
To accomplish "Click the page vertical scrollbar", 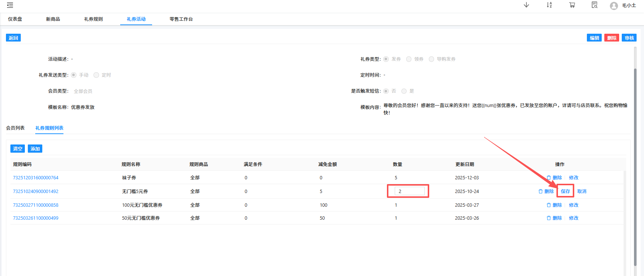I will (635, 167).
